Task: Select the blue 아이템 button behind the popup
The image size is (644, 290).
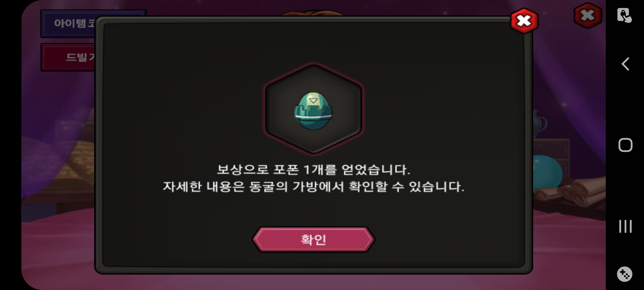Action: click(x=68, y=24)
